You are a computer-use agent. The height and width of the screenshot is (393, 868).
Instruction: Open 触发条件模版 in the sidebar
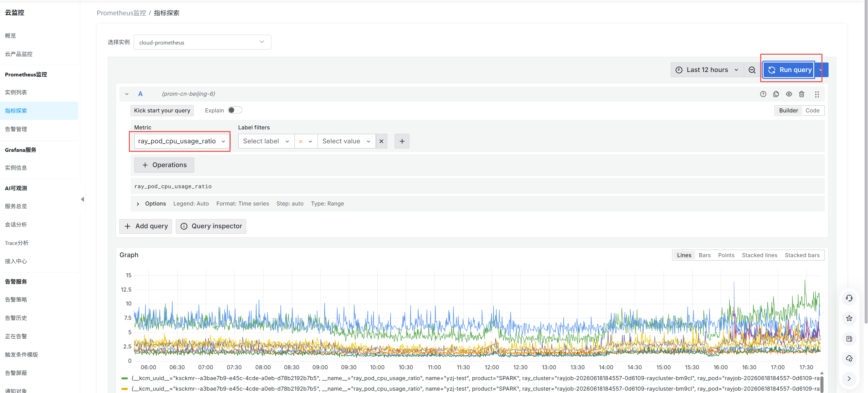coord(21,355)
